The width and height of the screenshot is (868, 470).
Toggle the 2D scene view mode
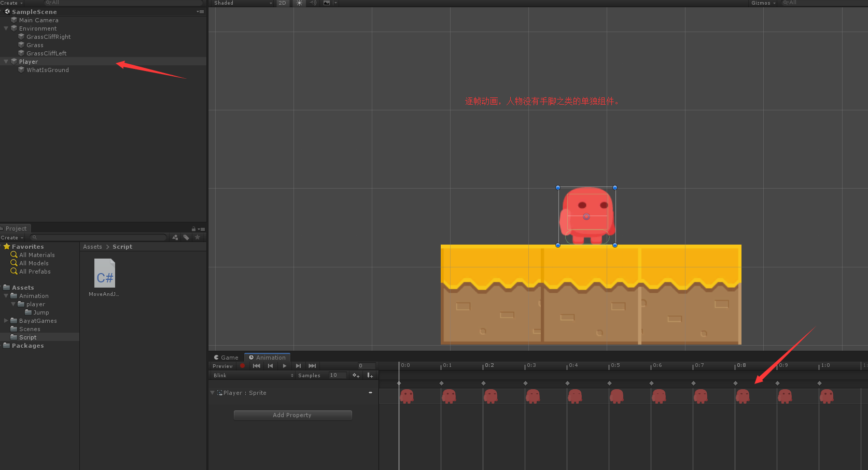[x=282, y=3]
